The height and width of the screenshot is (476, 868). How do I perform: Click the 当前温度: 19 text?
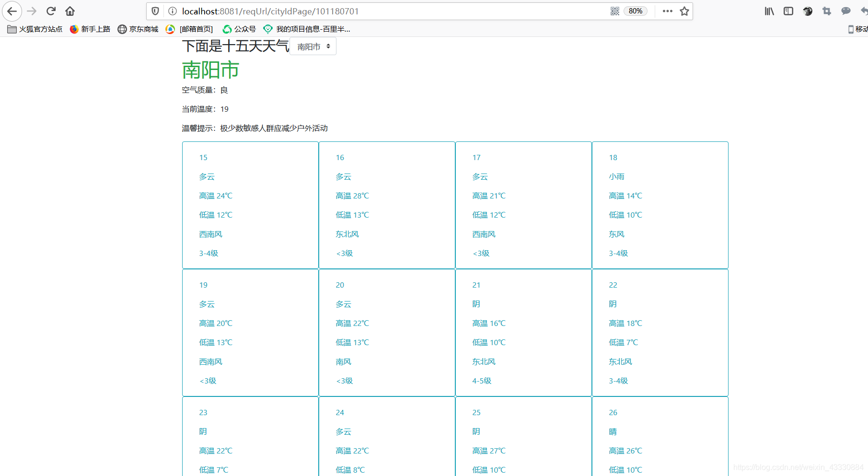pos(205,109)
